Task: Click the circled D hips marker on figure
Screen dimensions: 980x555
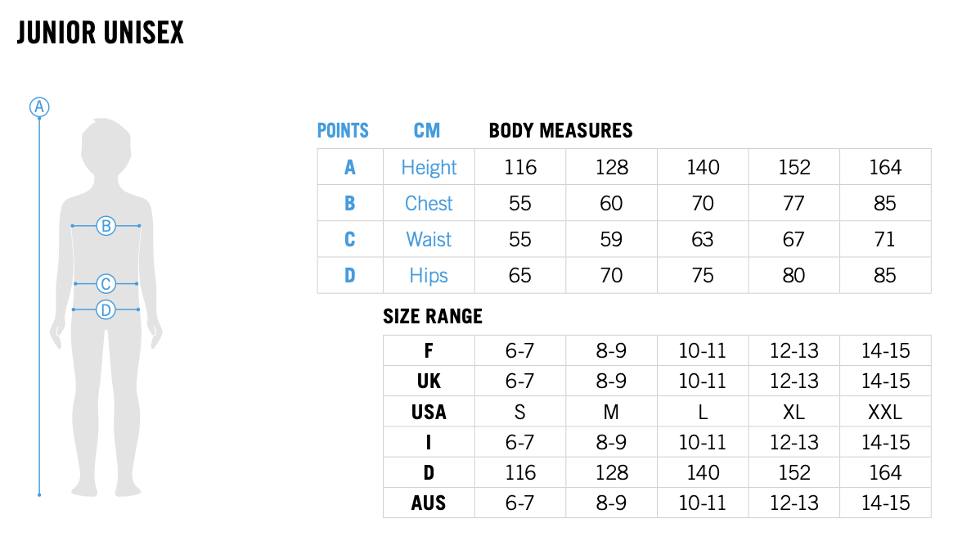Action: [x=106, y=309]
